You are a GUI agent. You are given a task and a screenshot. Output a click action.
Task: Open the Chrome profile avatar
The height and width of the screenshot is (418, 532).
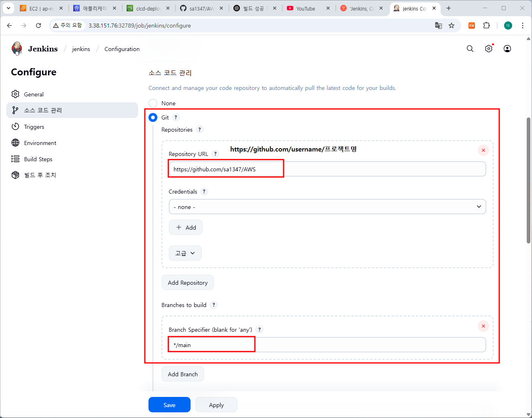[508, 26]
